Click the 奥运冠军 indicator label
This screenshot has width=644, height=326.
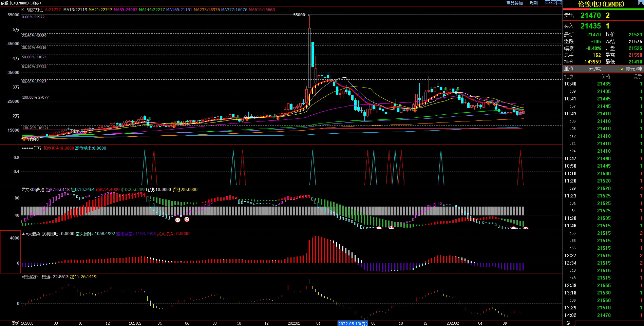point(32,277)
